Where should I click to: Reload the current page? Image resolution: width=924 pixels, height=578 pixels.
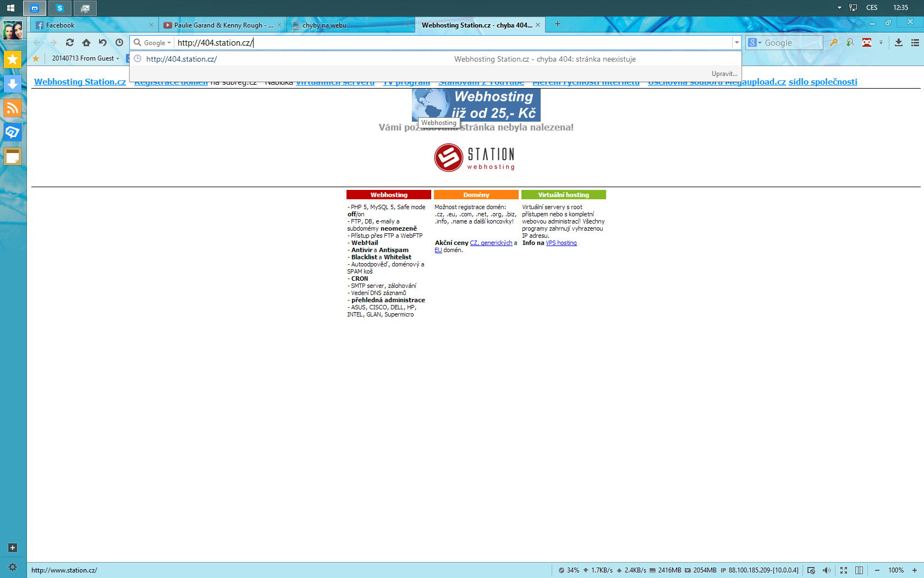(x=70, y=42)
